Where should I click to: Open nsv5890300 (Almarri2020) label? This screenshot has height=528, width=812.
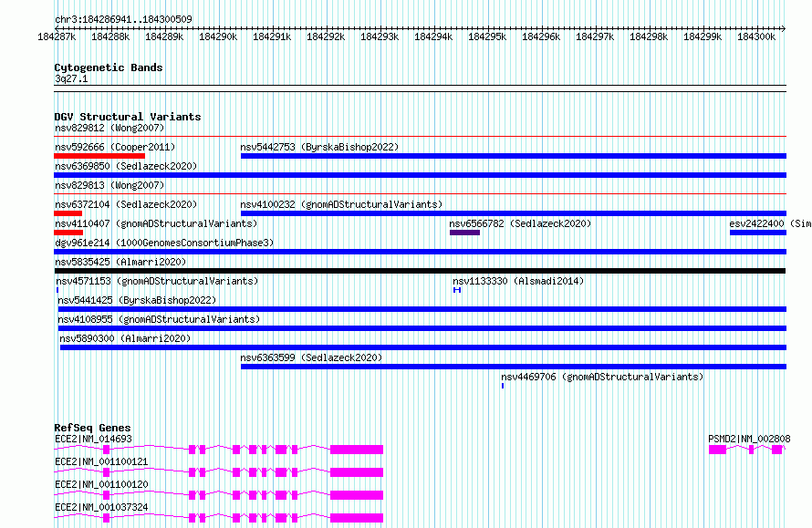pos(125,338)
